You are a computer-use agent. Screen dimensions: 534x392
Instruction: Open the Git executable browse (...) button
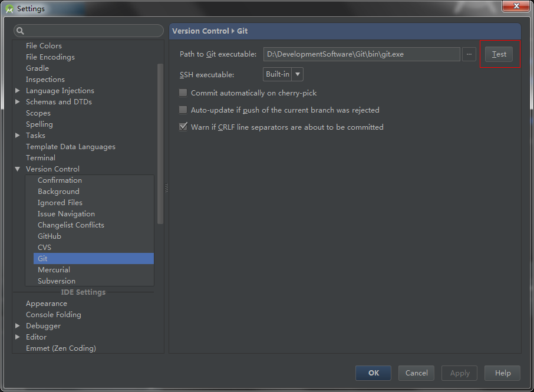(x=469, y=54)
